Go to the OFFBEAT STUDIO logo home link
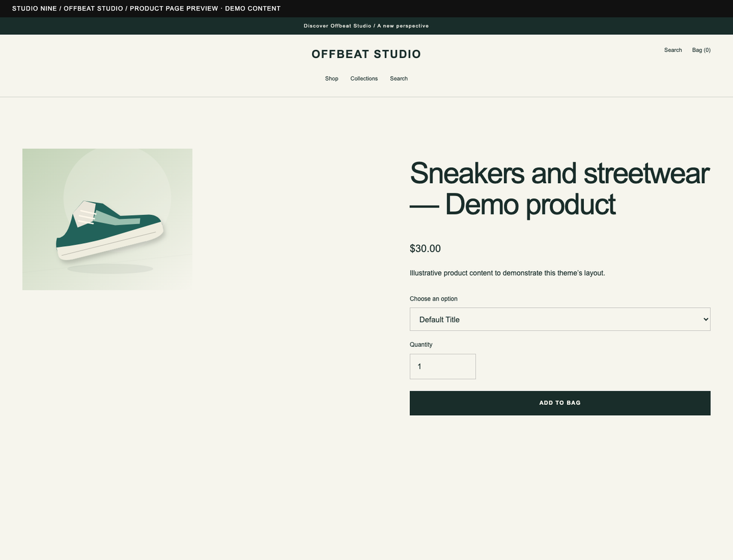This screenshot has height=560, width=733. 366,54
